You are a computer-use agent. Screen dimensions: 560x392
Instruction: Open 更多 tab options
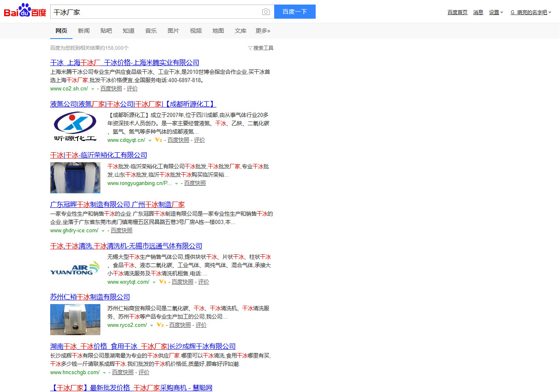point(263,31)
